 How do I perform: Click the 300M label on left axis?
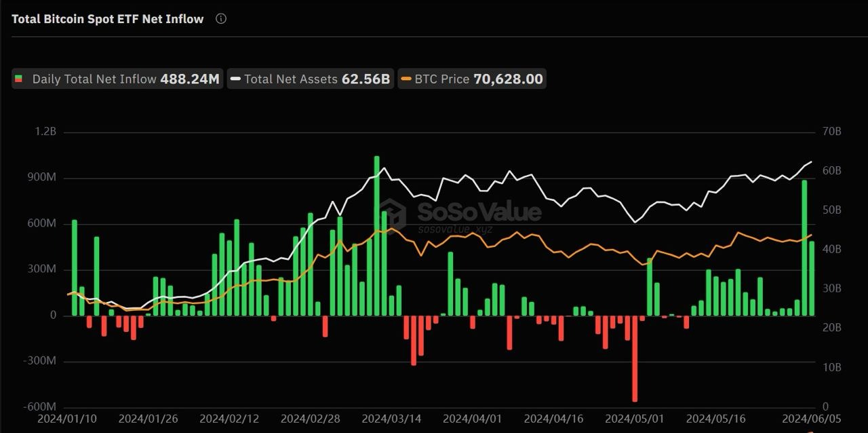(x=41, y=269)
